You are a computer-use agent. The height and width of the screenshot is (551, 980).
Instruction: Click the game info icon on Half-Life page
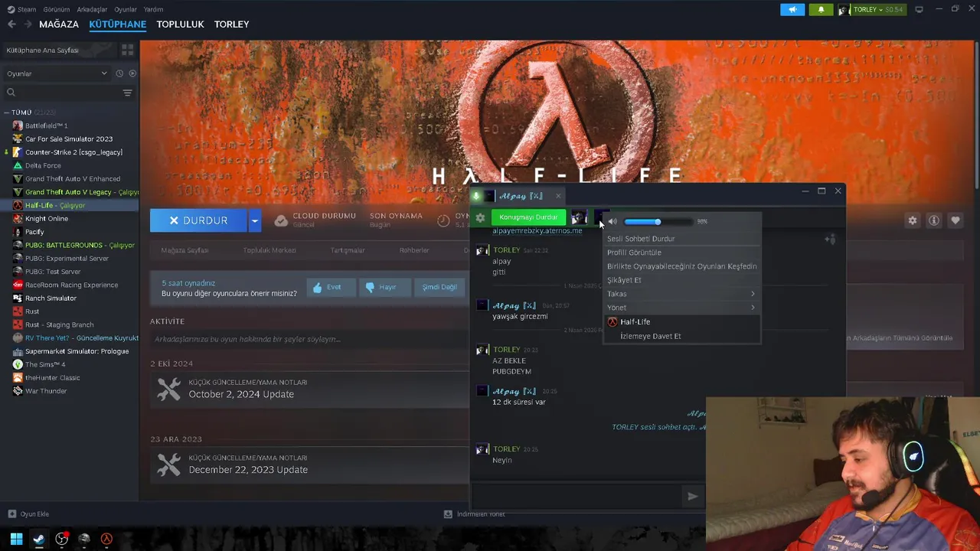point(934,220)
